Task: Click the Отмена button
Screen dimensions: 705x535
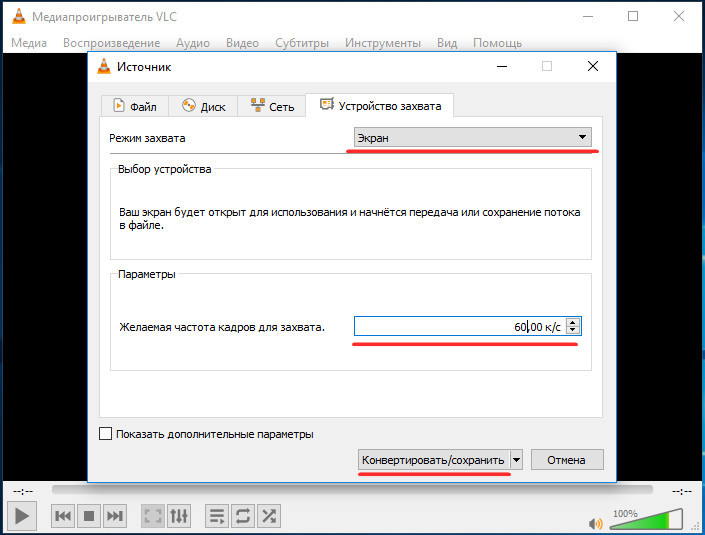Action: pyautogui.click(x=567, y=460)
